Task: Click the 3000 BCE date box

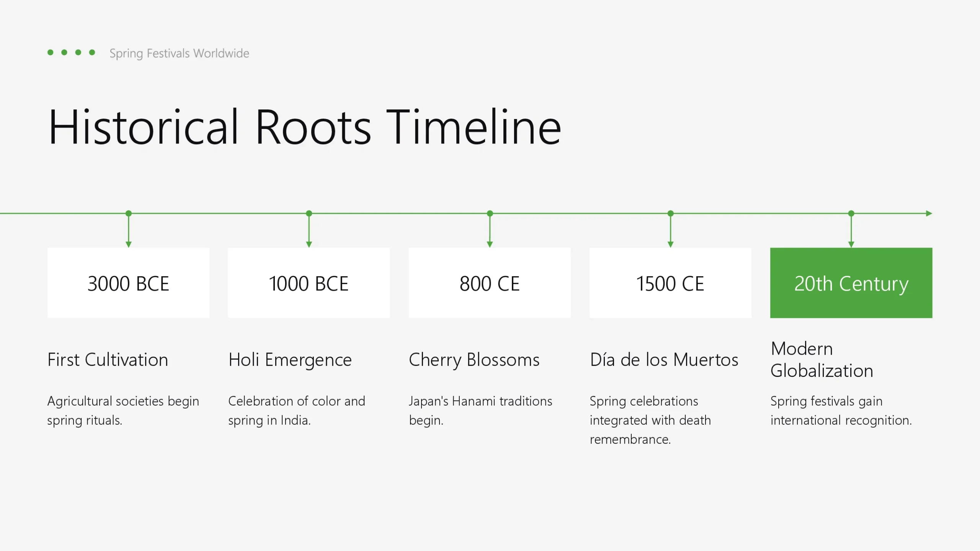Action: tap(128, 283)
